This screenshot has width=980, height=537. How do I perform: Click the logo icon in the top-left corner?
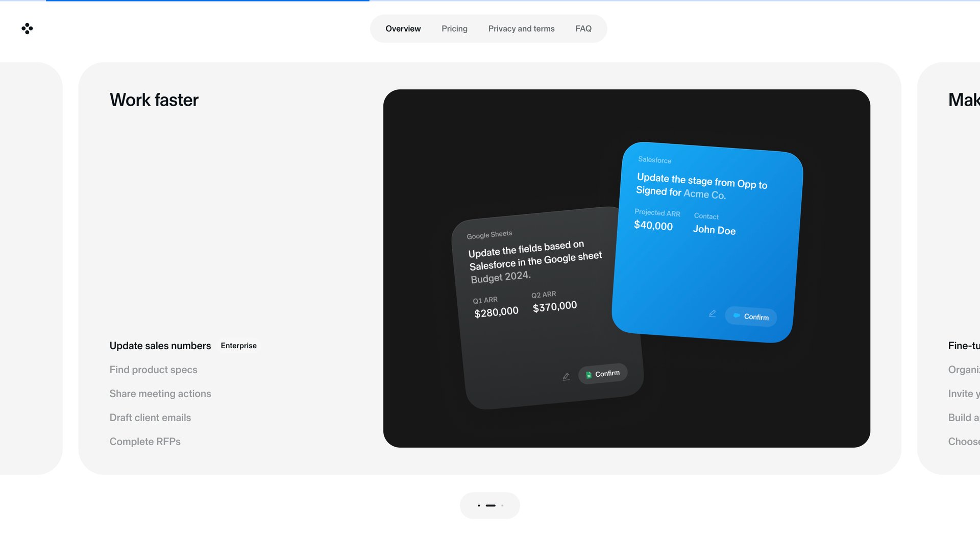pos(27,29)
